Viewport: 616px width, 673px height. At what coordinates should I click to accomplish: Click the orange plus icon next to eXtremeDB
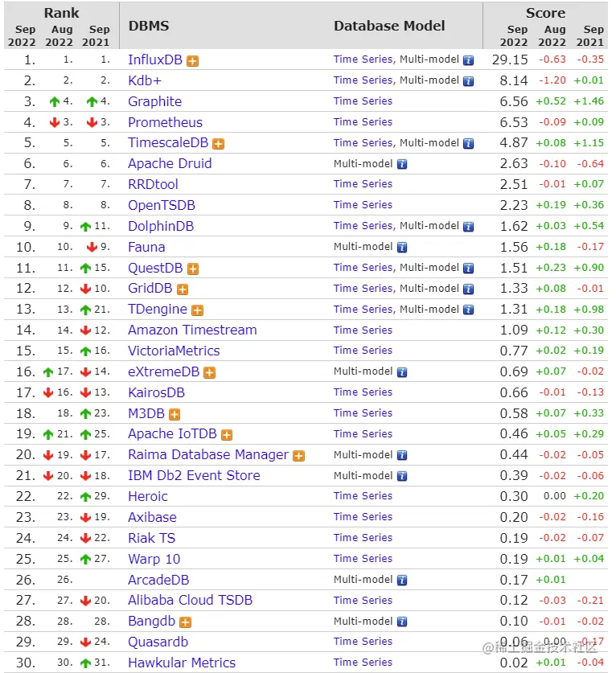click(x=209, y=372)
